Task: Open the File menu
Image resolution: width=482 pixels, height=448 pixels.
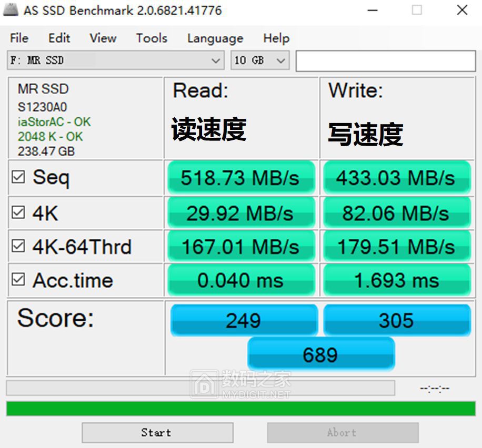Action: click(x=19, y=38)
